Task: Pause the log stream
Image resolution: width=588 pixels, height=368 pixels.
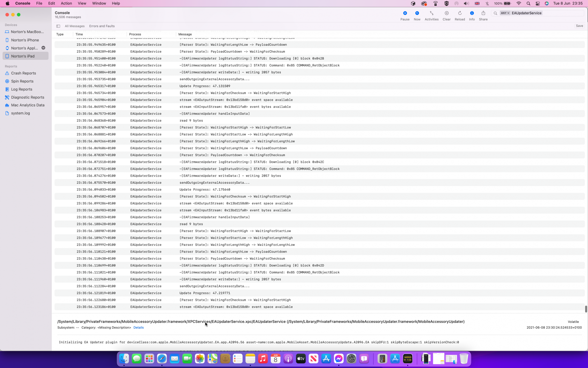Action: pos(405,13)
